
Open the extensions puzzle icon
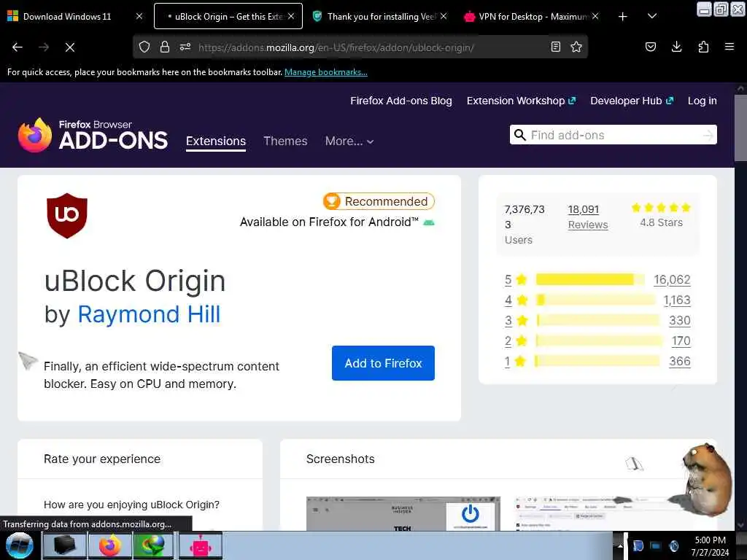tap(703, 47)
